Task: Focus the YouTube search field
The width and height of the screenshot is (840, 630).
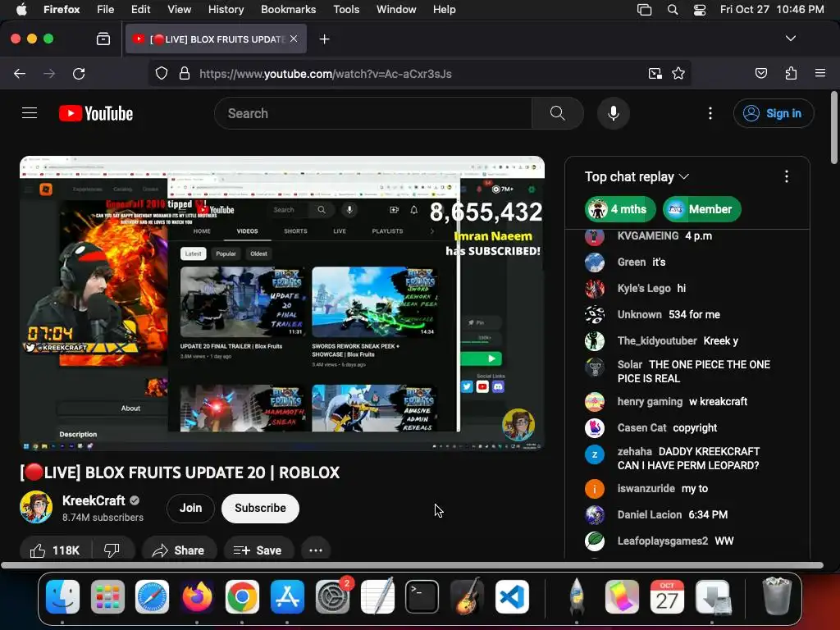Action: click(373, 113)
